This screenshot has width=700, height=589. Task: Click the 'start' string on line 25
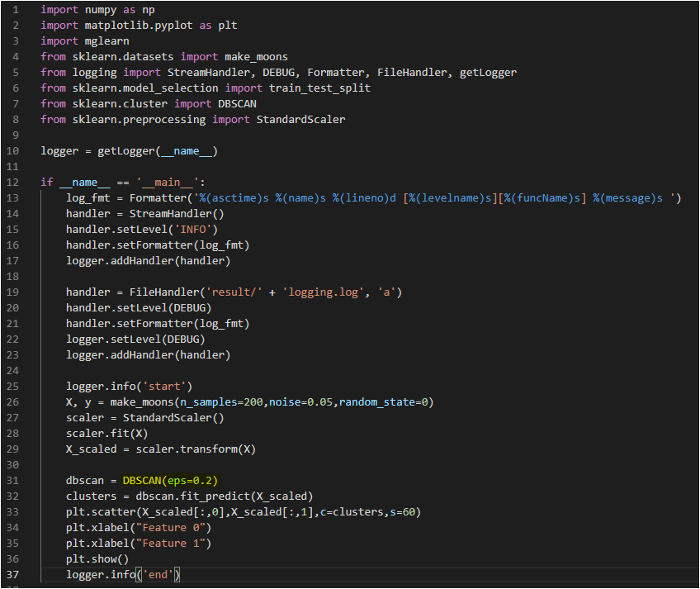(x=163, y=387)
